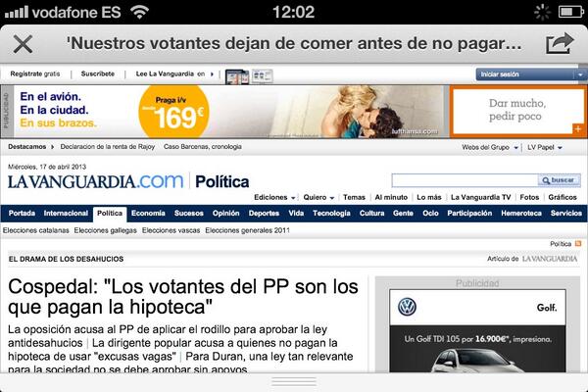Viewport: 588px width, 392px height.
Task: Open Elecciones generales 2011 link
Action: pos(248,230)
